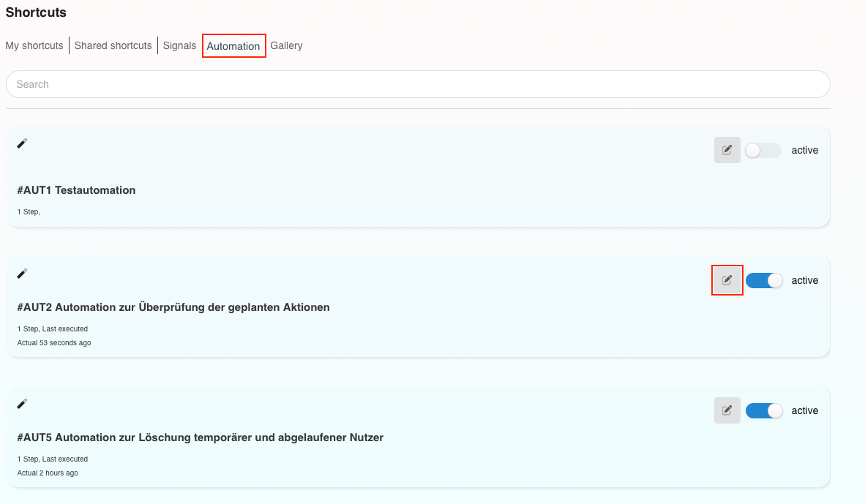Disable the active toggle for #AUT5 automation
The height and width of the screenshot is (504, 865).
click(x=764, y=410)
